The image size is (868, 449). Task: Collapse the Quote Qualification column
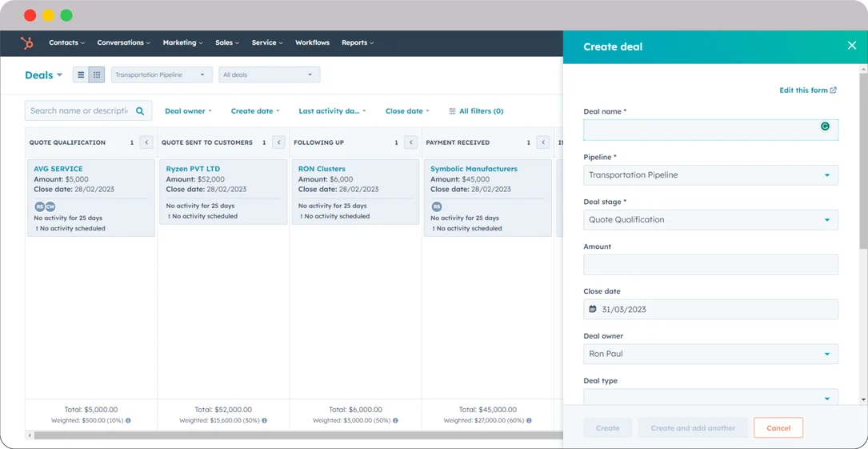[x=146, y=142]
